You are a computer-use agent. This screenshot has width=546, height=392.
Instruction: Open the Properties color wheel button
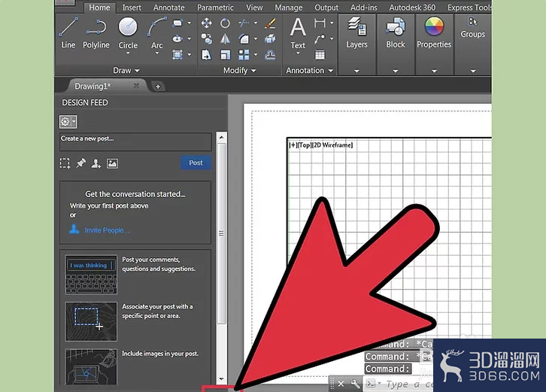pos(434,32)
